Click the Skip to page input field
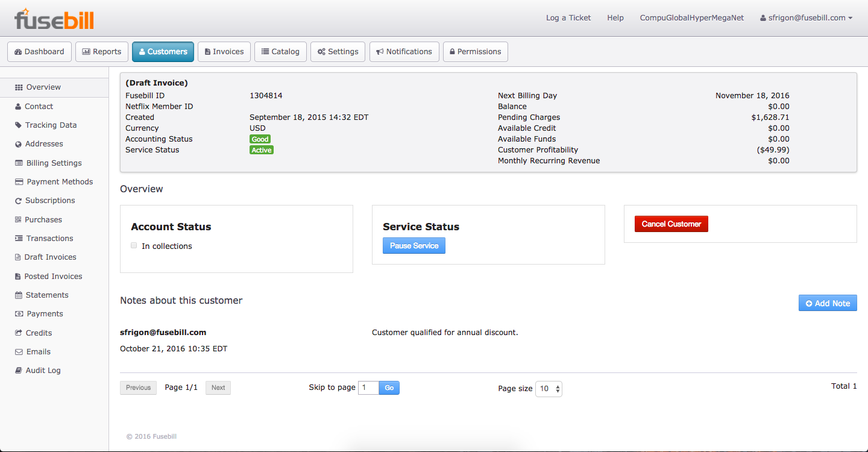The image size is (868, 452). (368, 388)
